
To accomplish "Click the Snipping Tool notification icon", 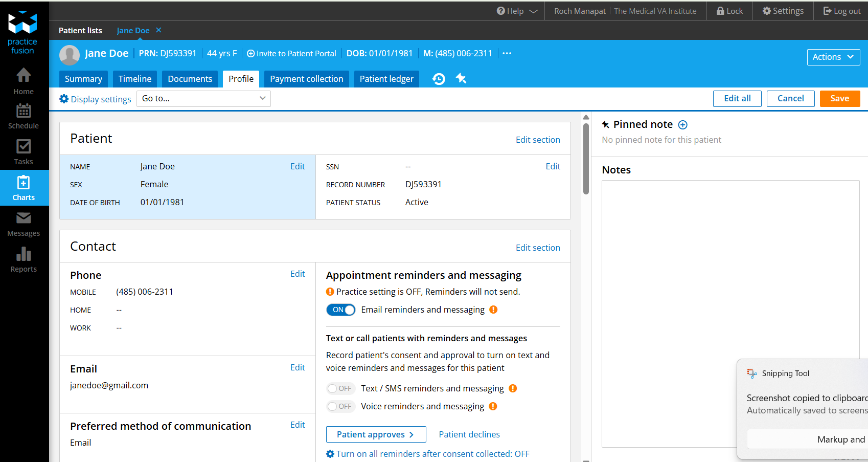I will 752,373.
